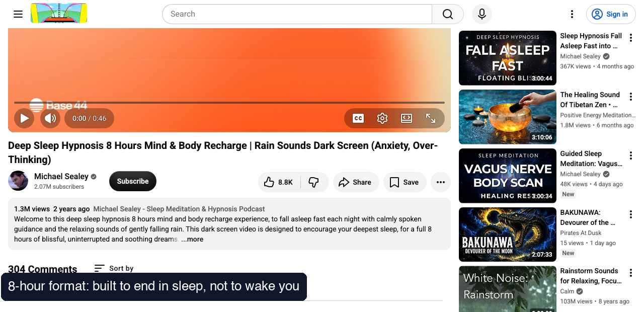This screenshot has width=644, height=312.
Task: Open player settings gear
Action: pos(382,118)
